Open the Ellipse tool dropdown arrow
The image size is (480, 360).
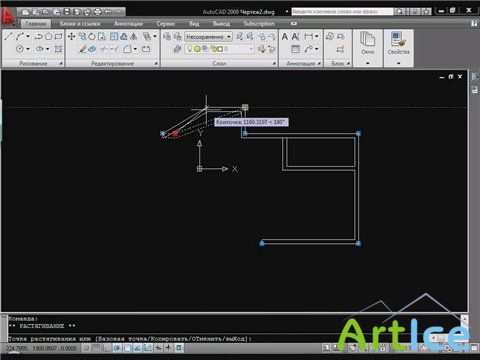click(48, 49)
